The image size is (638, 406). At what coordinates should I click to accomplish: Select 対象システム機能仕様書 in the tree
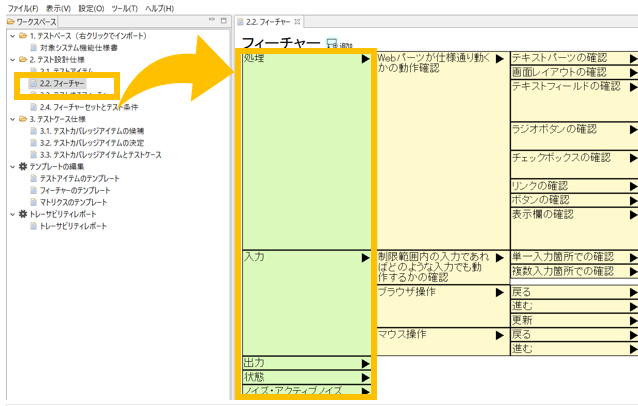tap(79, 48)
